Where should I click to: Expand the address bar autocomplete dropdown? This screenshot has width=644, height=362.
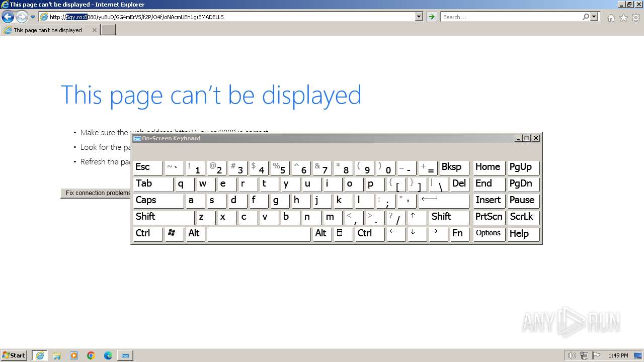(419, 17)
